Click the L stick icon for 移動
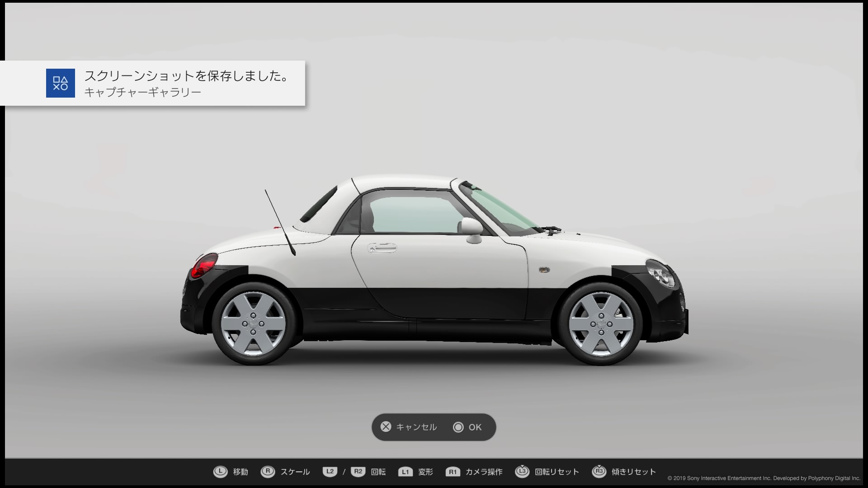Screen dimensions: 868x488 [x=220, y=472]
